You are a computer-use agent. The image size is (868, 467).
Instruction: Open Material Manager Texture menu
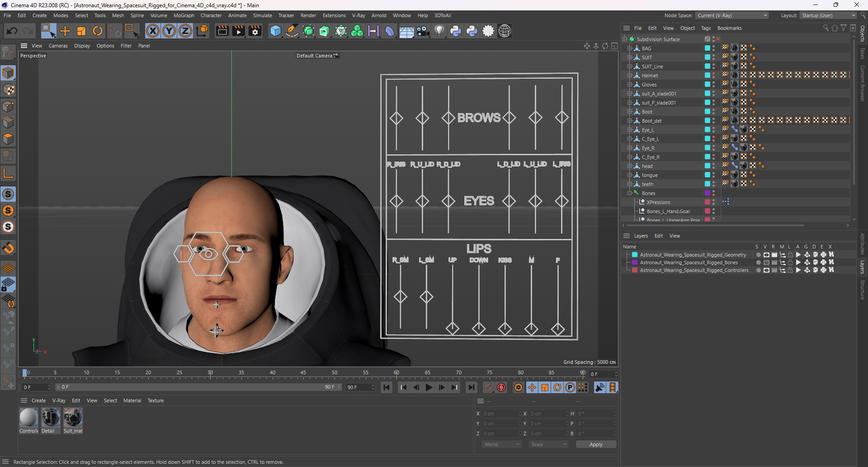(x=156, y=400)
